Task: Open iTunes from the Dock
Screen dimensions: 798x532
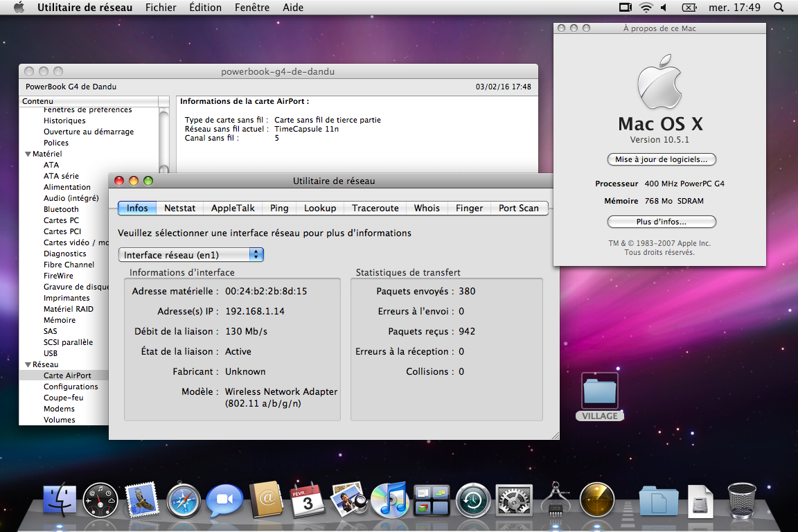Action: coord(389,499)
